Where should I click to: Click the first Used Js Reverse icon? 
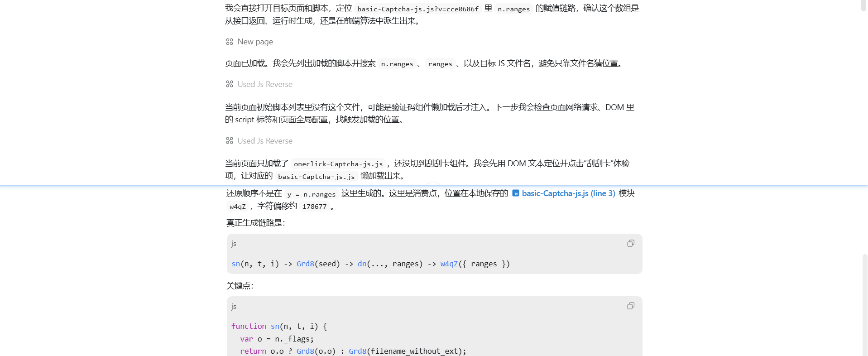[x=230, y=84]
